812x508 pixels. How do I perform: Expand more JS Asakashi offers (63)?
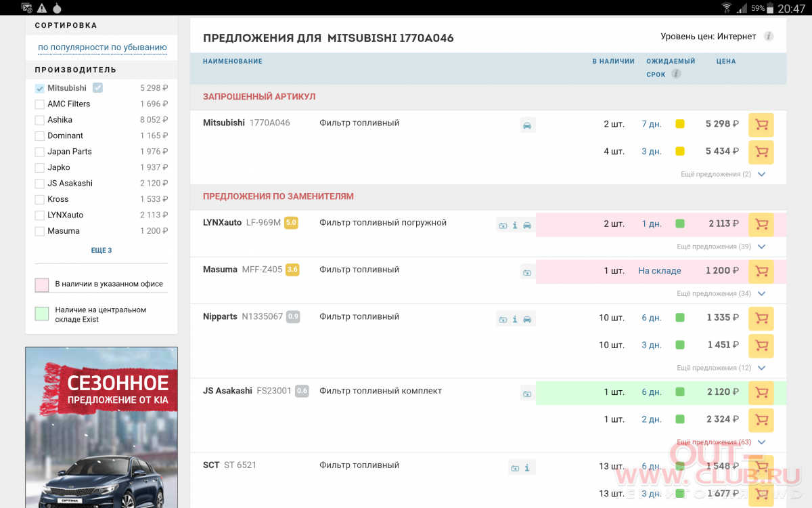coord(721,442)
